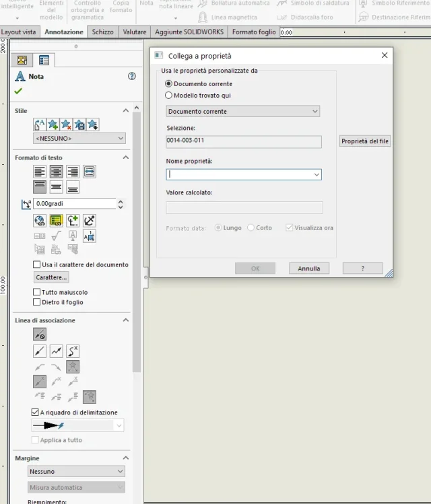Switch to the Schizzo tab
Screen dimensions: 431x504
click(x=102, y=32)
